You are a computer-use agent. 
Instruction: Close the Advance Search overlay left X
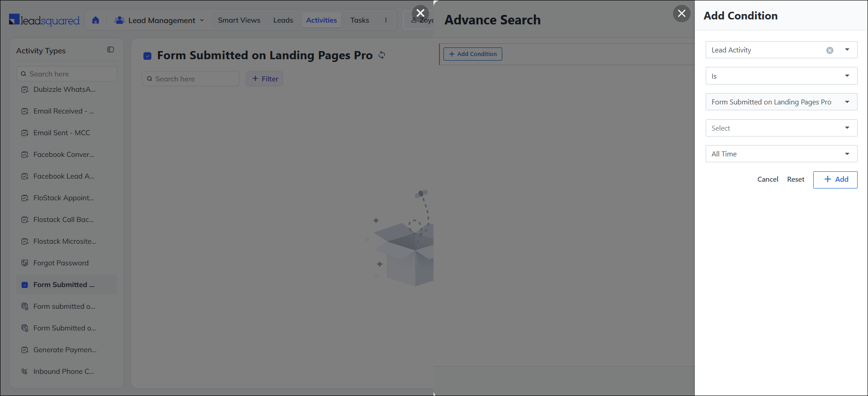click(420, 13)
